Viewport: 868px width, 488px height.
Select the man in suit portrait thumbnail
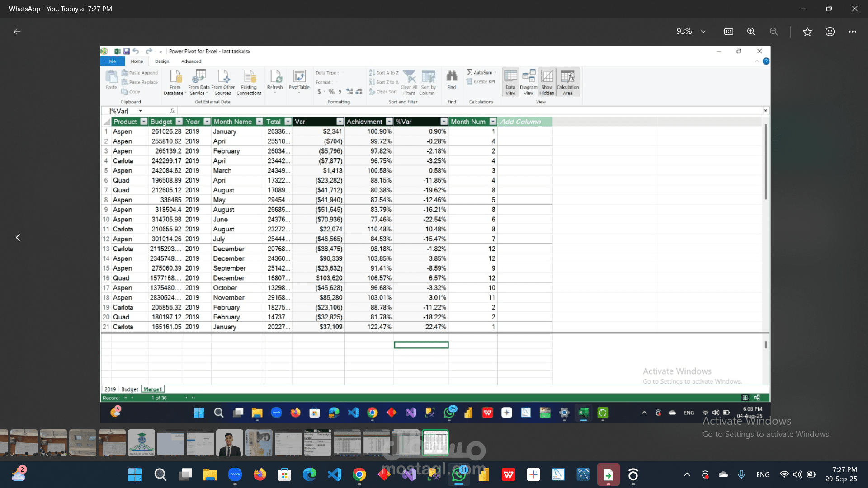click(x=230, y=443)
